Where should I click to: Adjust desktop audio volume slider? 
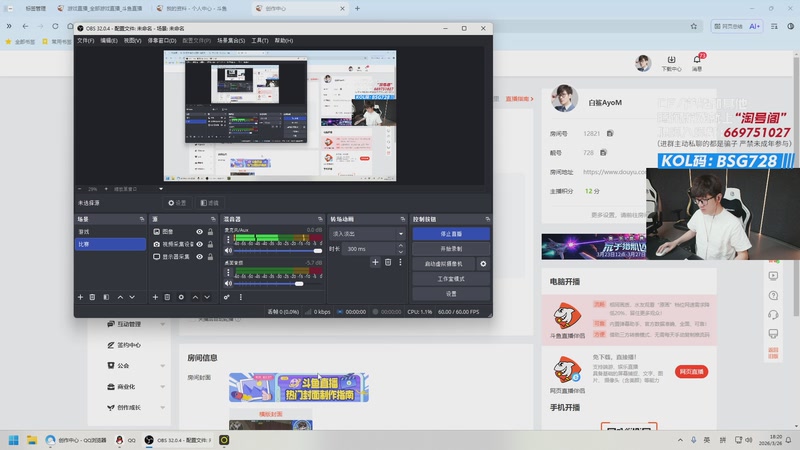pos(278,283)
